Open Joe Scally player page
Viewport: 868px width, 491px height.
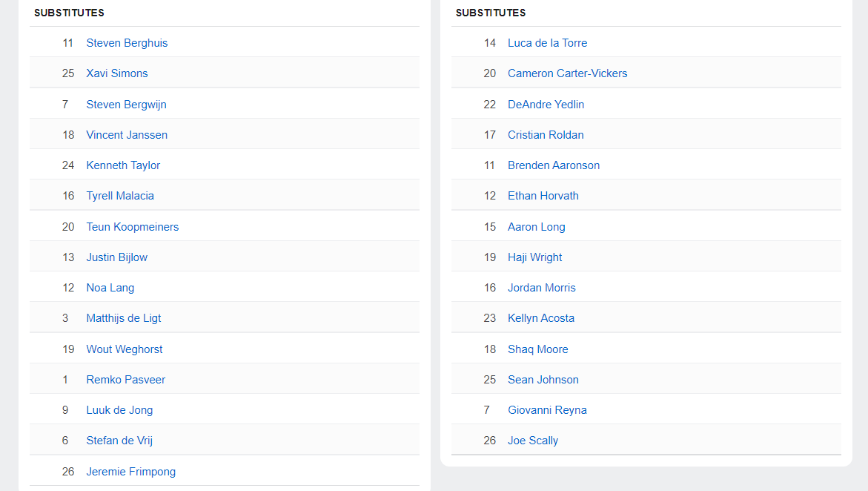coord(533,441)
